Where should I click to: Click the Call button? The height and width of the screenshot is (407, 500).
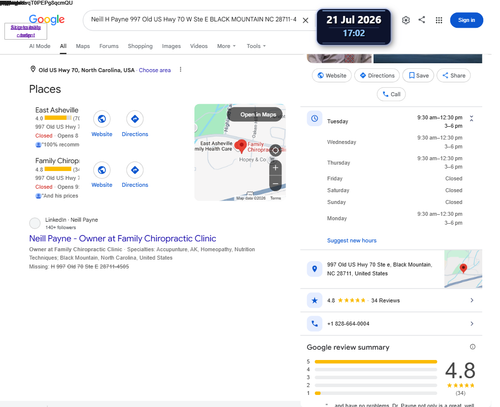391,94
